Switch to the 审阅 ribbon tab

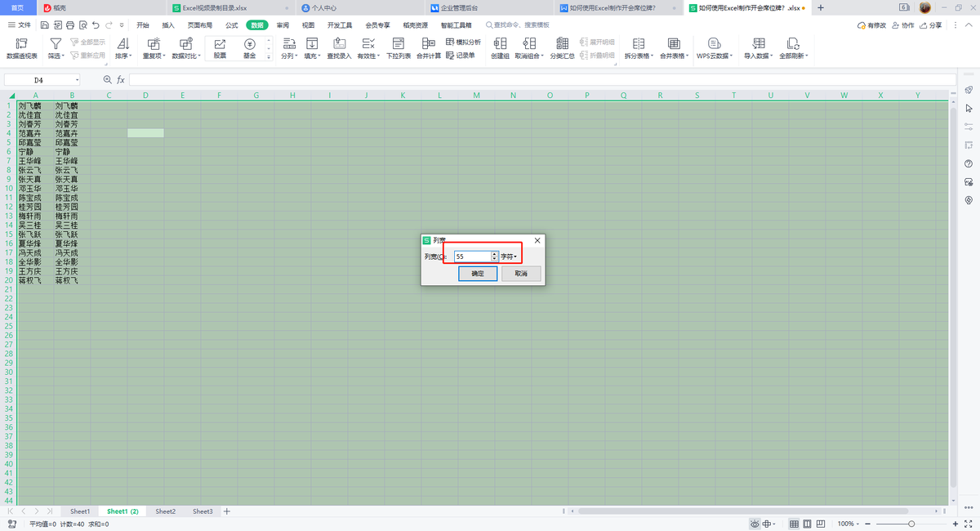[x=283, y=25]
